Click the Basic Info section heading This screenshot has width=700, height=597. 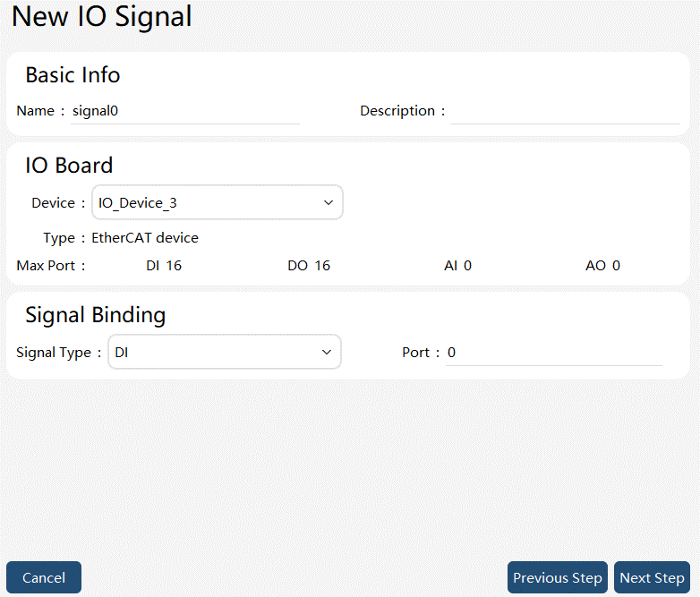click(x=73, y=74)
